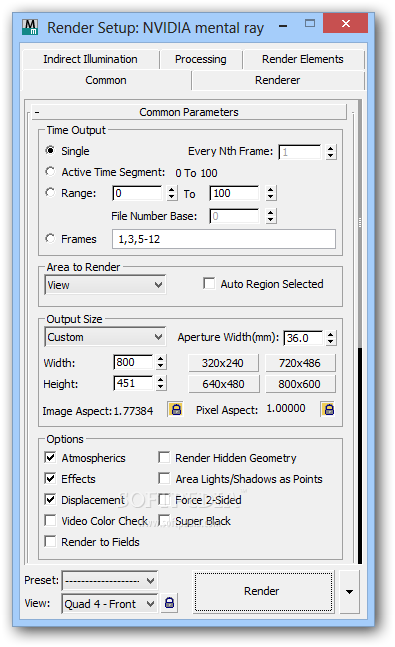Toggle the Pixel Aspect lock icon
This screenshot has height=647, width=395.
(x=329, y=409)
